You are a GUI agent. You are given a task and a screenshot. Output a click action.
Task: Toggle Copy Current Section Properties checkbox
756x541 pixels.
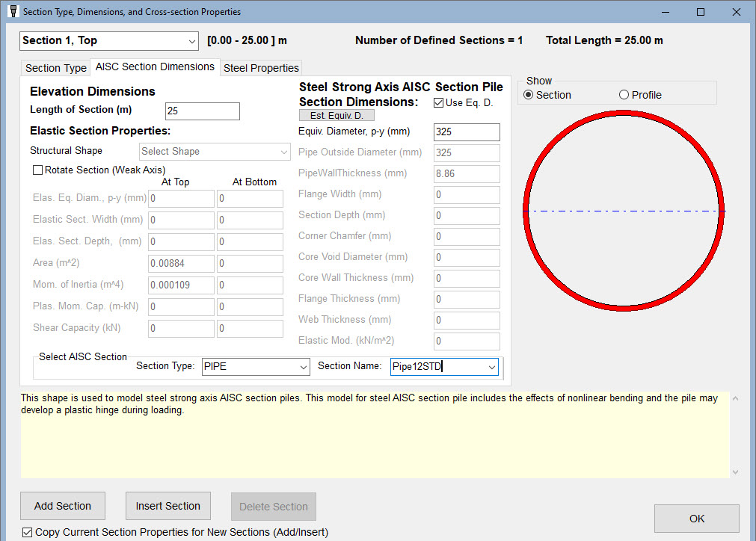click(x=28, y=532)
